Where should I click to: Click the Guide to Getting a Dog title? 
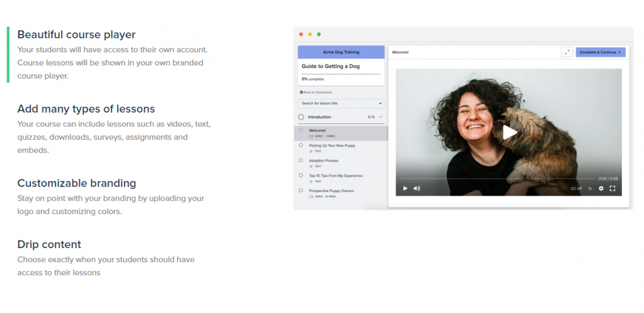(331, 66)
